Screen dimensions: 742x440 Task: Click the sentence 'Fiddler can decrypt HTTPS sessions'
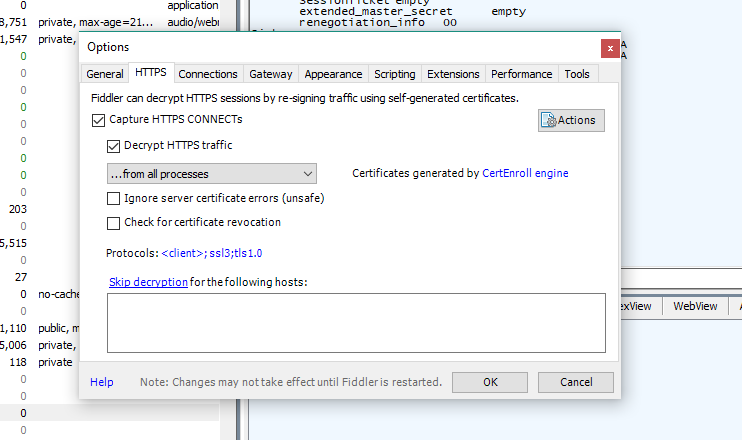pyautogui.click(x=305, y=98)
